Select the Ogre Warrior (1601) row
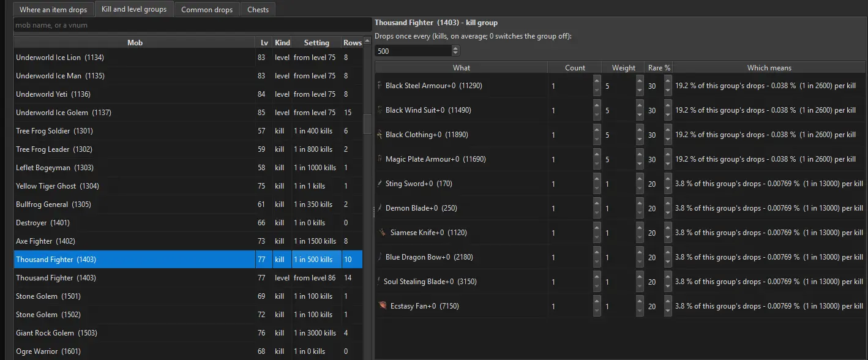Screen dimensions: 868x360 (188, 351)
